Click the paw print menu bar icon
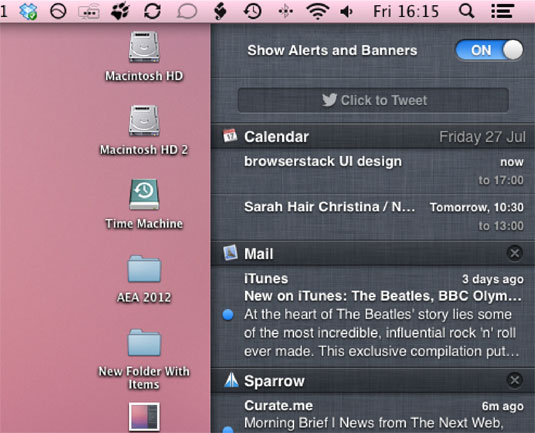The width and height of the screenshot is (535, 433). pos(120,11)
